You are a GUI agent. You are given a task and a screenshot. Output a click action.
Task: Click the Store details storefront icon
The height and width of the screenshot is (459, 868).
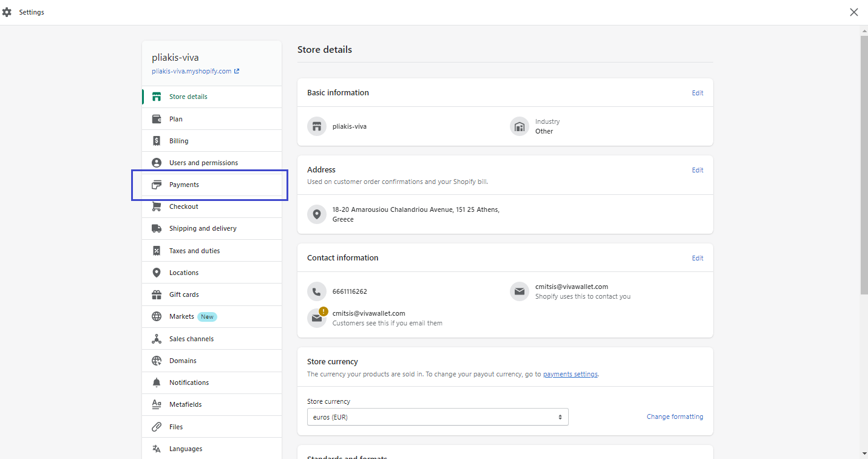pyautogui.click(x=157, y=97)
